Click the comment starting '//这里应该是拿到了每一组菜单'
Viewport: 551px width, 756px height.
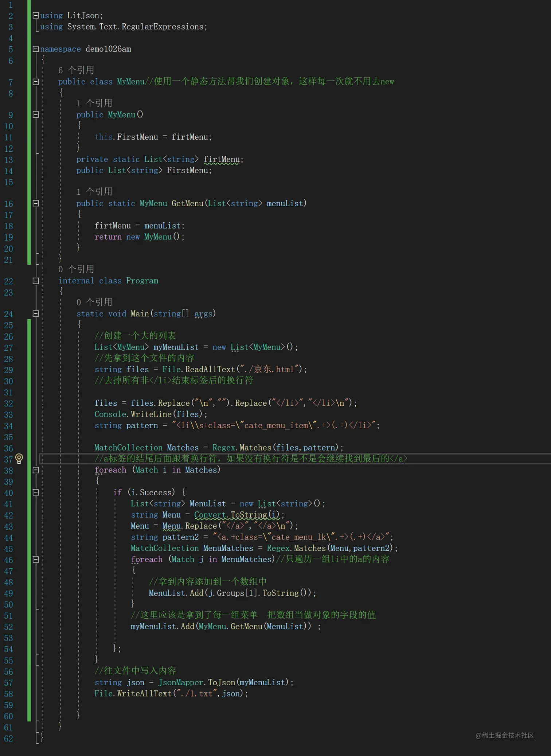point(253,615)
